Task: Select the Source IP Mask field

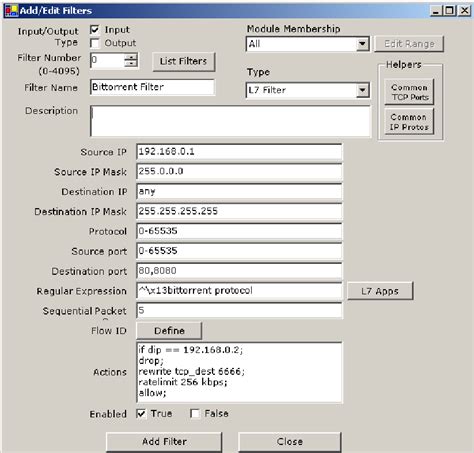Action: [239, 172]
